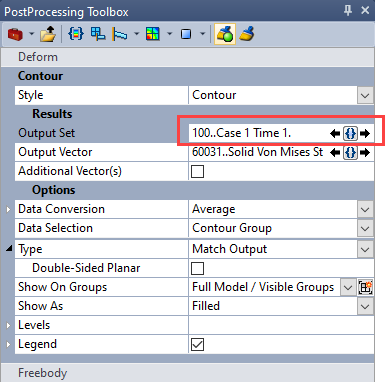Screen dimensions: 385x382
Task: Open dropdown arrow beside multicolor grid icon
Action: coord(169,34)
